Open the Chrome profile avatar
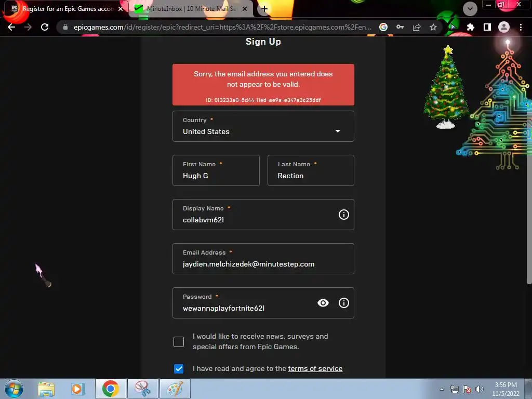 (x=504, y=27)
